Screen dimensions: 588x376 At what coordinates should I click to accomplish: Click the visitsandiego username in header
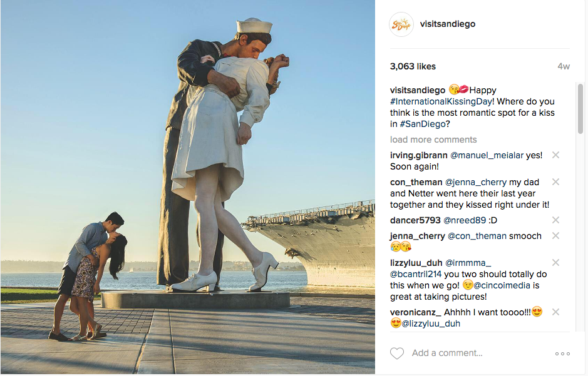pyautogui.click(x=447, y=24)
